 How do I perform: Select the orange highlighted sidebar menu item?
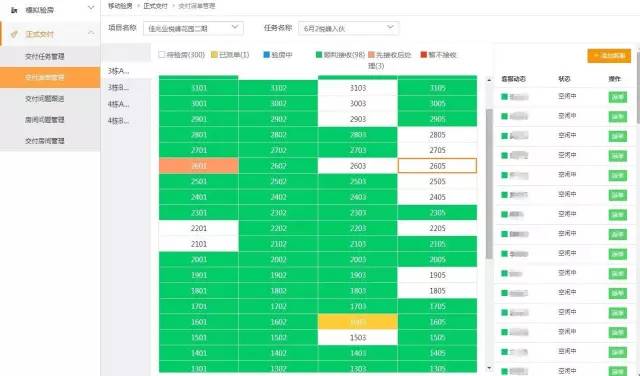point(50,78)
